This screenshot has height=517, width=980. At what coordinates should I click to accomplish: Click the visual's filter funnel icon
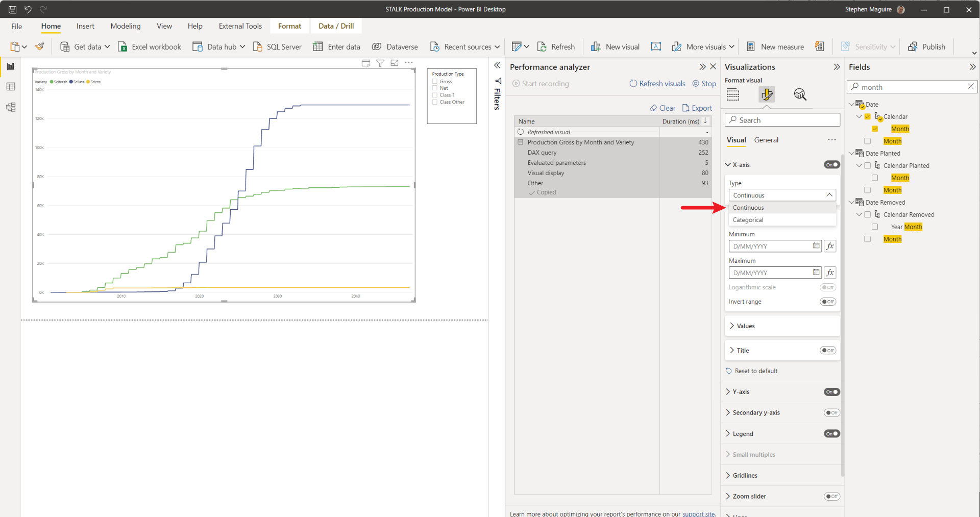click(380, 63)
